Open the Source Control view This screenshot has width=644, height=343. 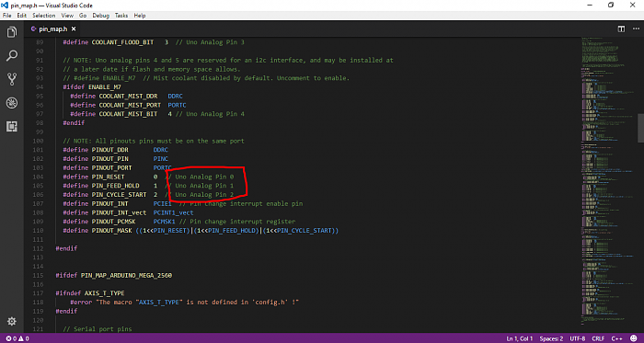[x=11, y=79]
